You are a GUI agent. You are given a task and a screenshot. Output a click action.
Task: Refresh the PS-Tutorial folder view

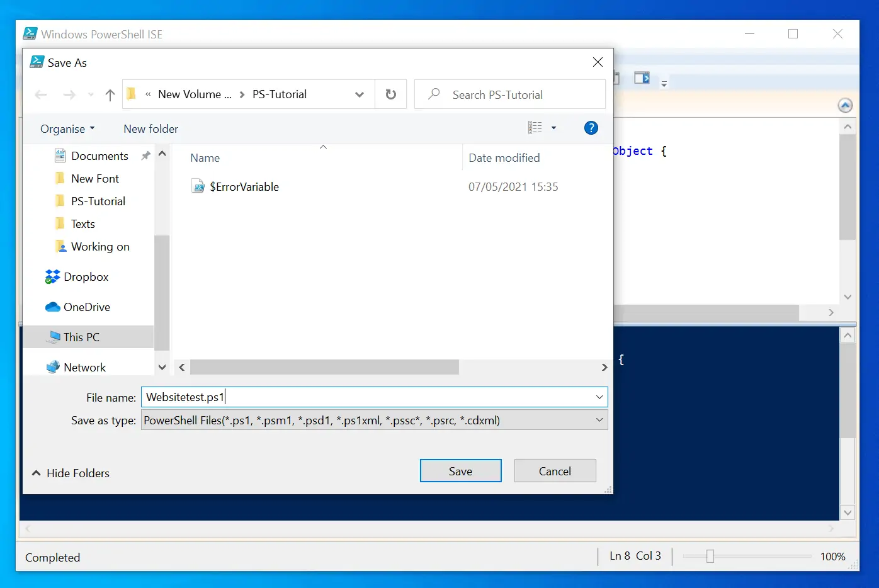[x=391, y=94]
